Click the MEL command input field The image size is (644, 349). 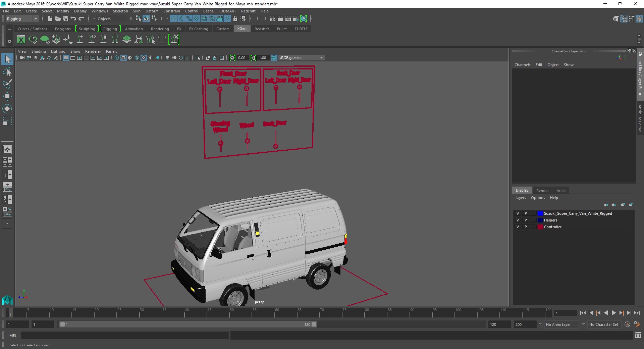click(124, 335)
